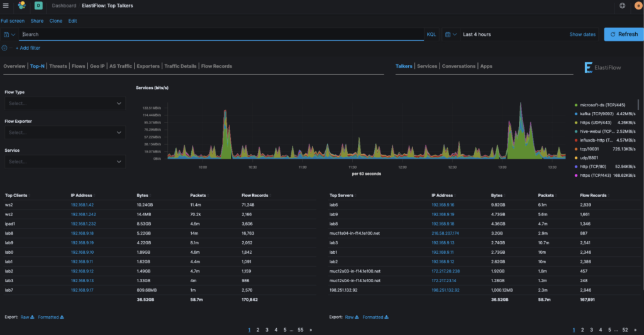
Task: Click the ElastiFlow logo
Action: click(x=602, y=67)
